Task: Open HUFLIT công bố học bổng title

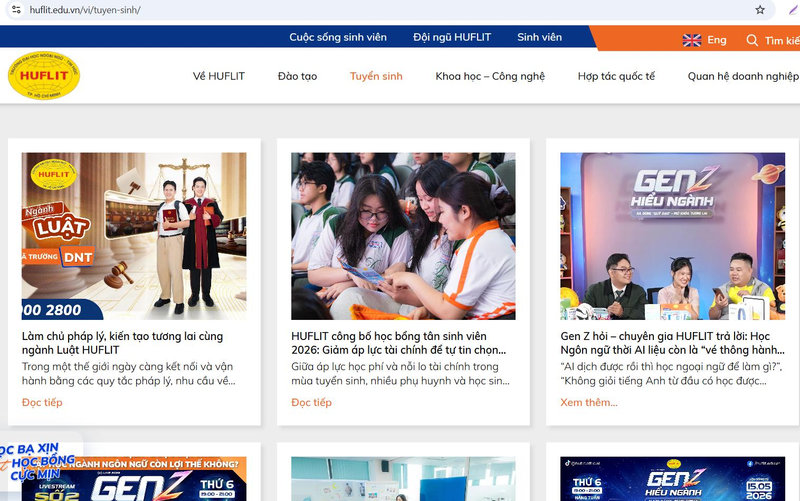Action: tap(398, 343)
